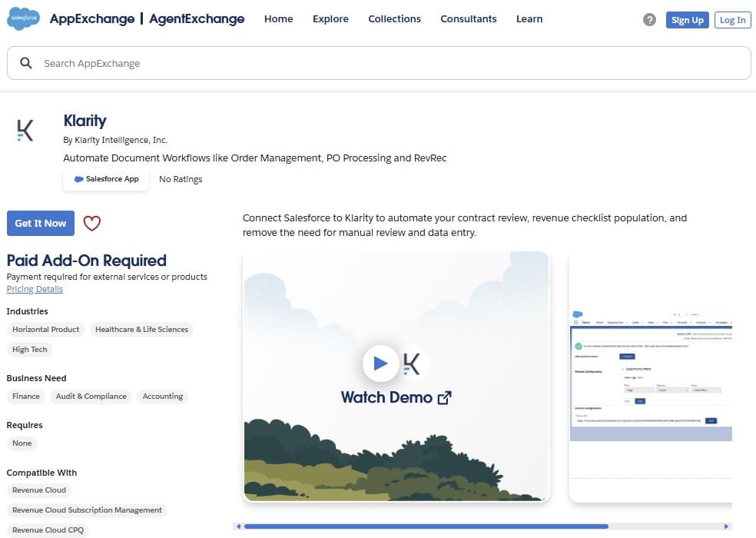Click the None requirement tag
756x538 pixels.
pos(22,443)
